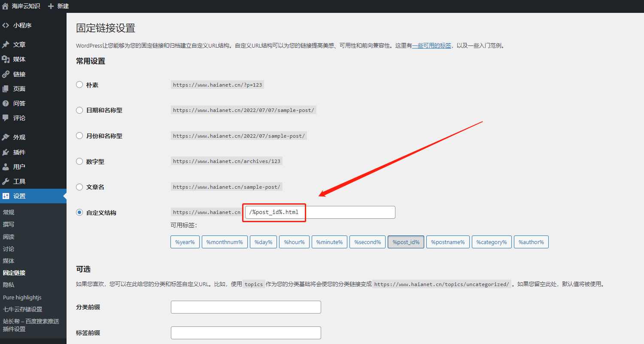Screen dimensions: 644x344
Task: Insert the %postname% tag button
Action: [x=448, y=242]
